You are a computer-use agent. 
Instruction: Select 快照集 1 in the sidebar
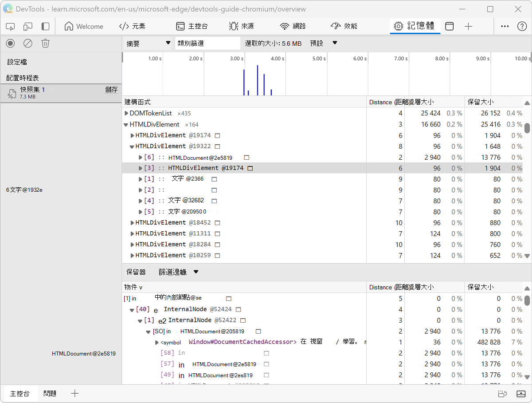[x=61, y=93]
